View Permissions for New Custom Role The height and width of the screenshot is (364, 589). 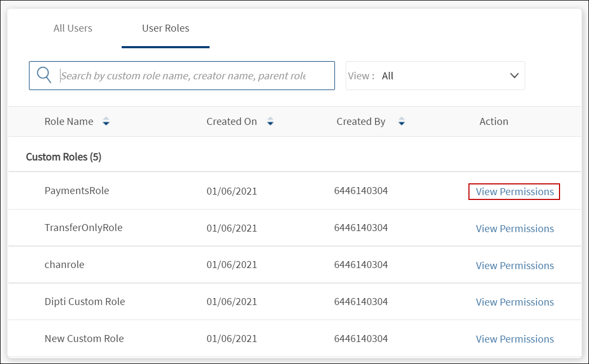[x=515, y=339]
